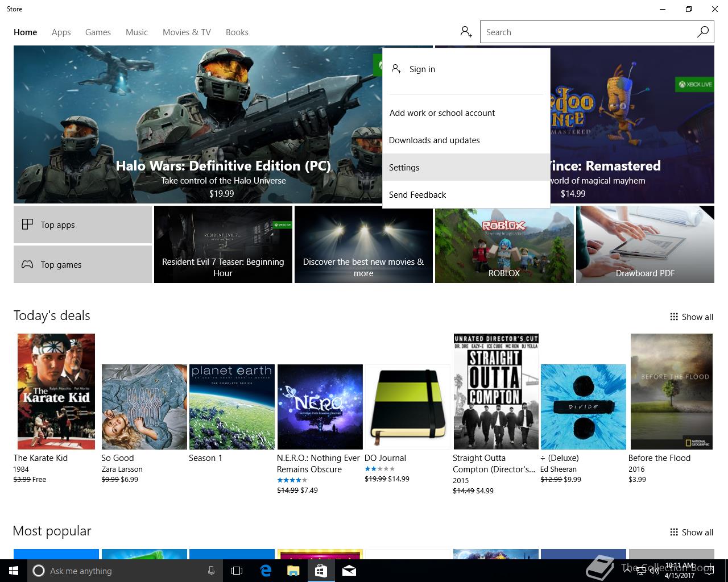Open Task View on the taskbar
The width and height of the screenshot is (728, 582).
click(237, 571)
